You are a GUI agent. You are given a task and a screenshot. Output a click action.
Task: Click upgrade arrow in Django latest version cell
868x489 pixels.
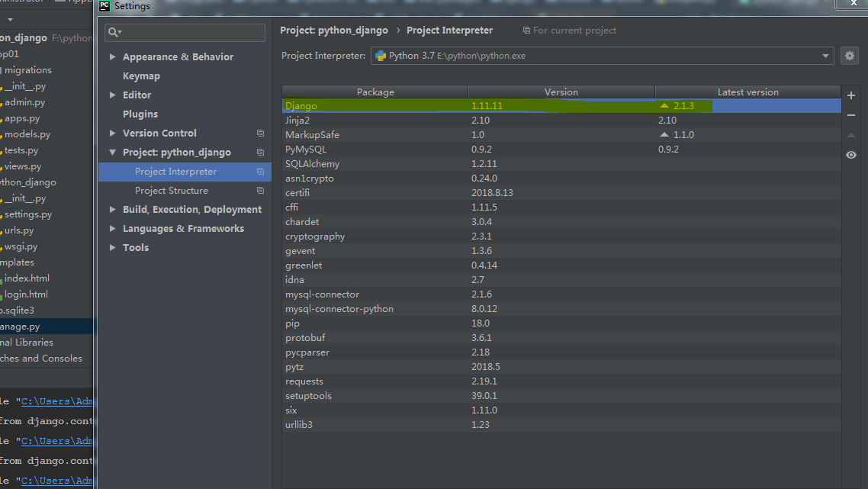664,105
